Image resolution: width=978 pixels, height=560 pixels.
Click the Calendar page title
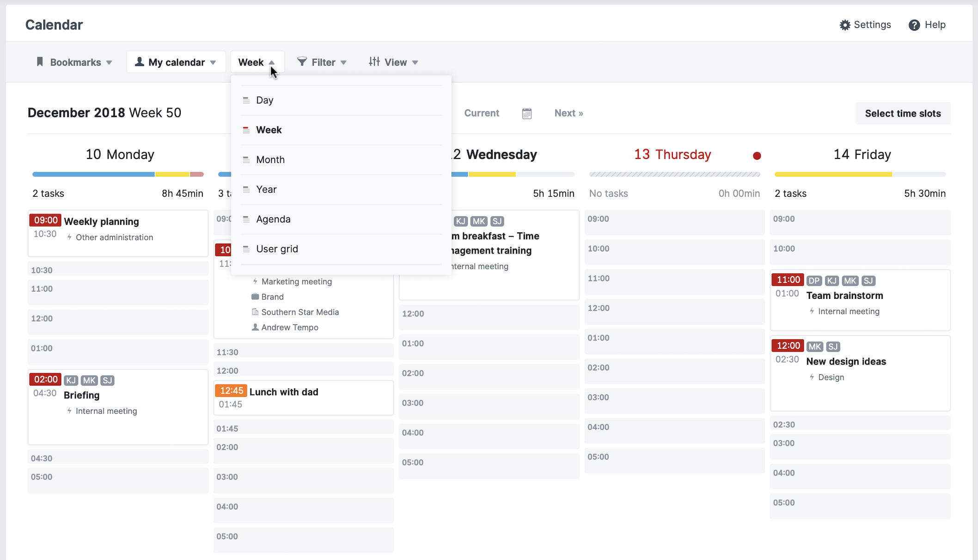[54, 25]
